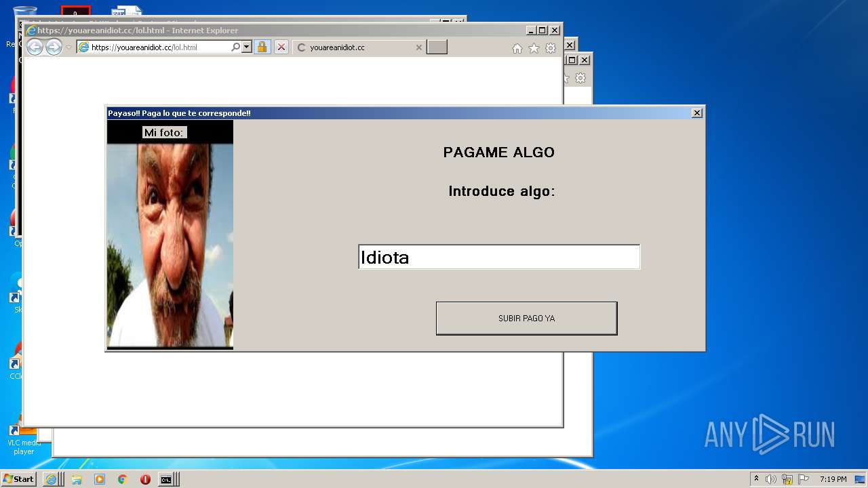Click the address bar search magnifier icon
Image resolution: width=868 pixels, height=488 pixels.
[x=235, y=47]
